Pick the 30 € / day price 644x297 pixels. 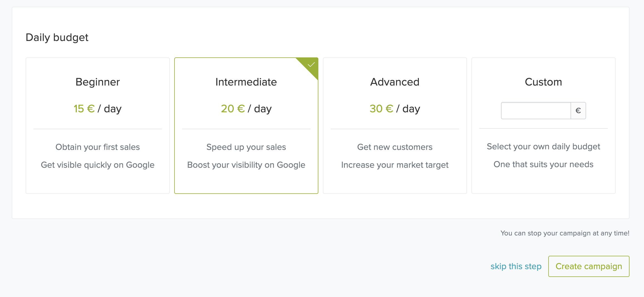pyautogui.click(x=395, y=109)
